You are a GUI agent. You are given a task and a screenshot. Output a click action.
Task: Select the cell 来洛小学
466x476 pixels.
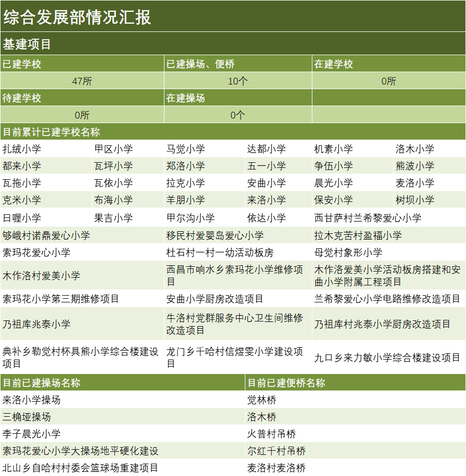pos(278,199)
